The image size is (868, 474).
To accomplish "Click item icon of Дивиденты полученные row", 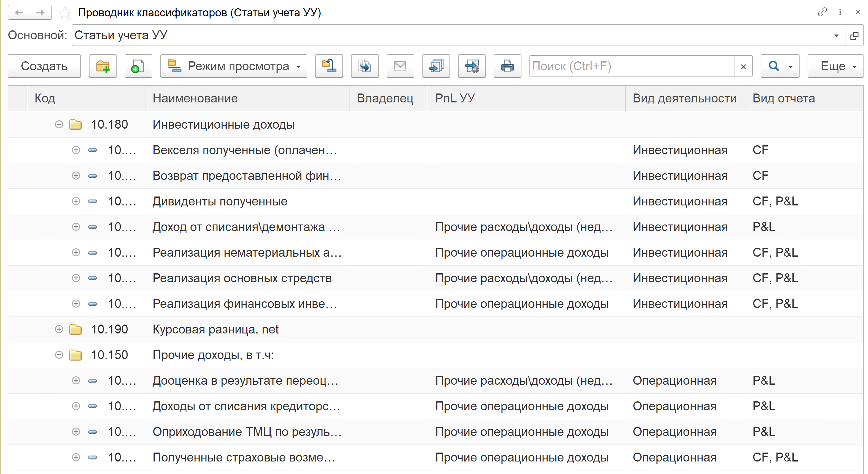I will 93,201.
